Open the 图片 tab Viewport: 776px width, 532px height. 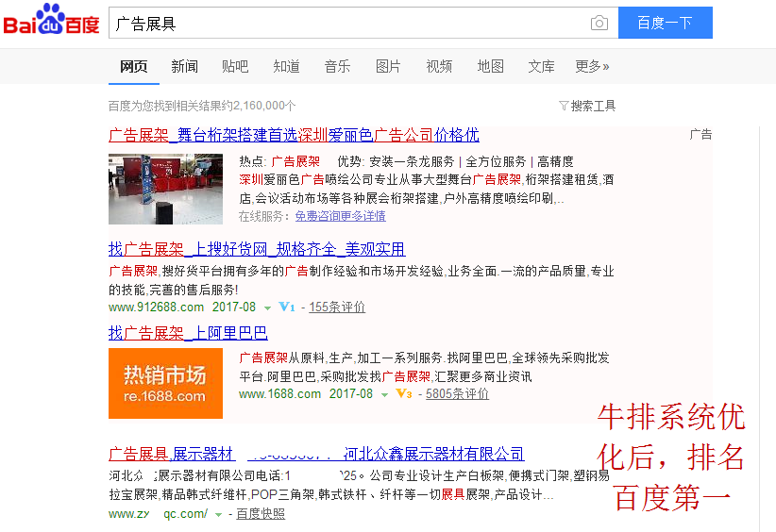click(388, 66)
